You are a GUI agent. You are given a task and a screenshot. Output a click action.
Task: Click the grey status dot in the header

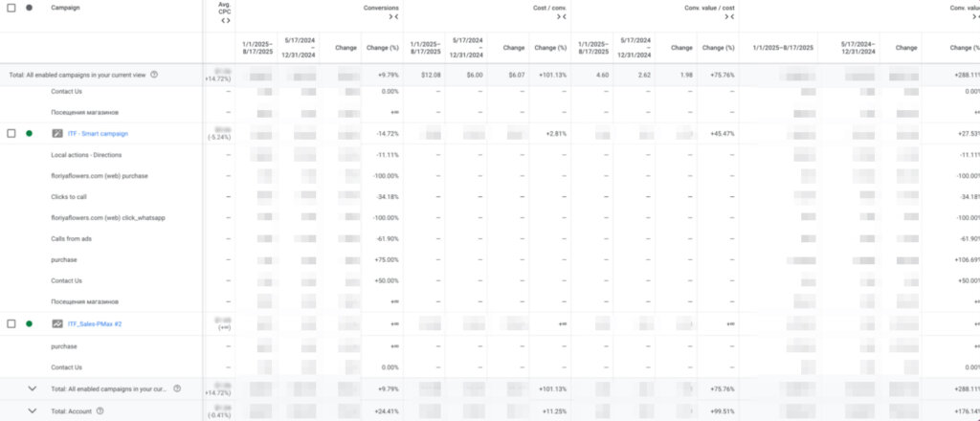pos(29,8)
